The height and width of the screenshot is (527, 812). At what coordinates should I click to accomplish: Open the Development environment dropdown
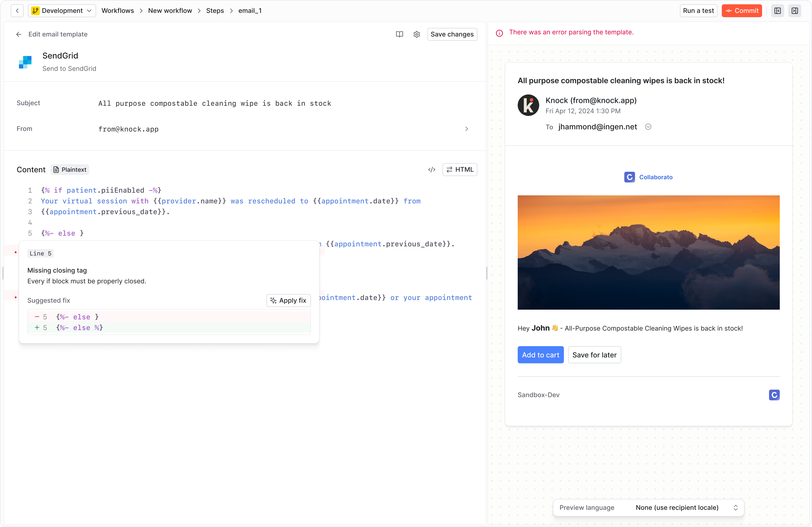point(62,10)
